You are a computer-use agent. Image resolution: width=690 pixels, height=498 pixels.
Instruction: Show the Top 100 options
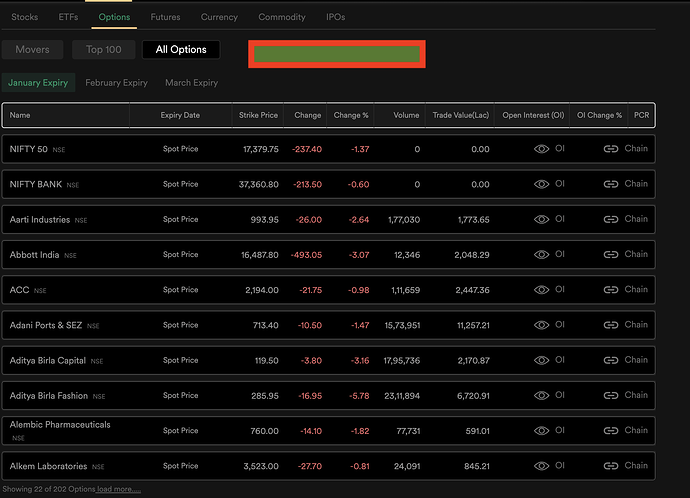click(103, 50)
